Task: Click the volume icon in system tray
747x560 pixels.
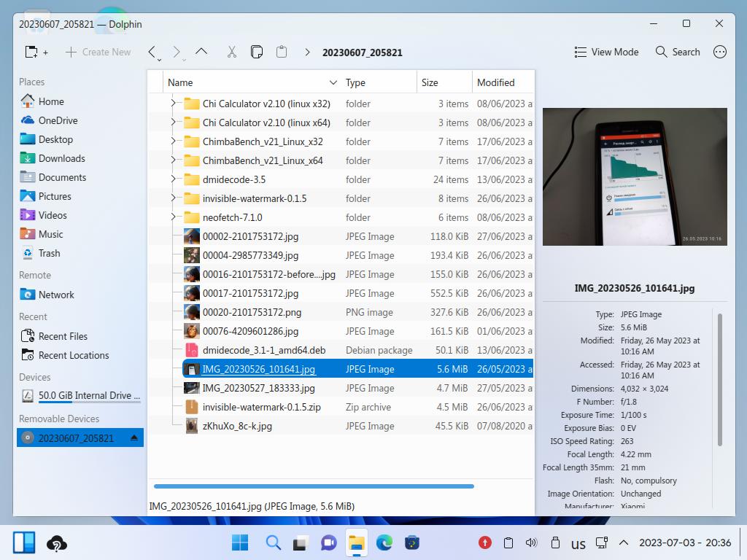Action: [x=531, y=542]
